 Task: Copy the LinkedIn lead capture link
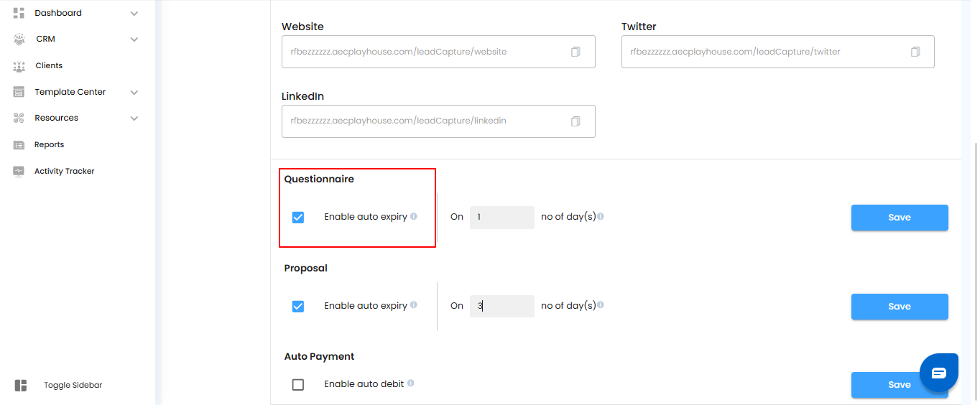(575, 121)
